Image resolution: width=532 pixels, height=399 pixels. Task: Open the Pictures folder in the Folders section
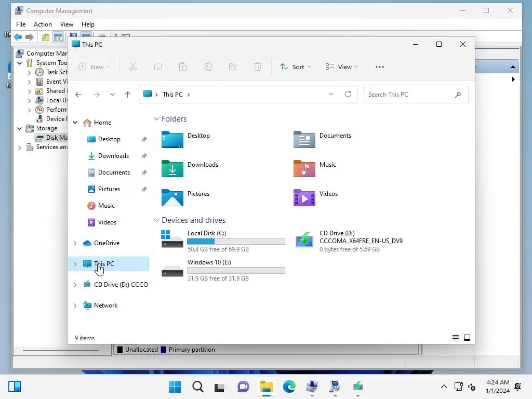coord(185,198)
